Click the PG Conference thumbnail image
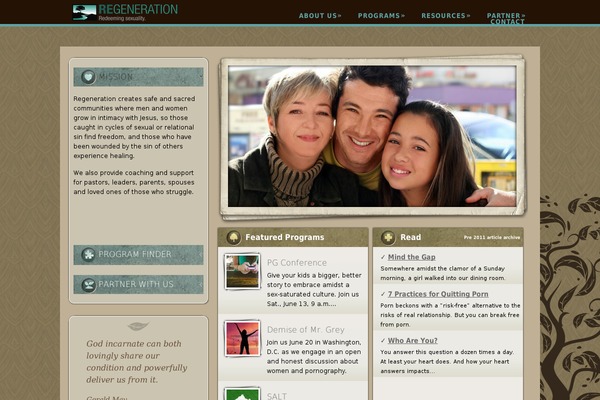This screenshot has width=600, height=400. coord(242,271)
